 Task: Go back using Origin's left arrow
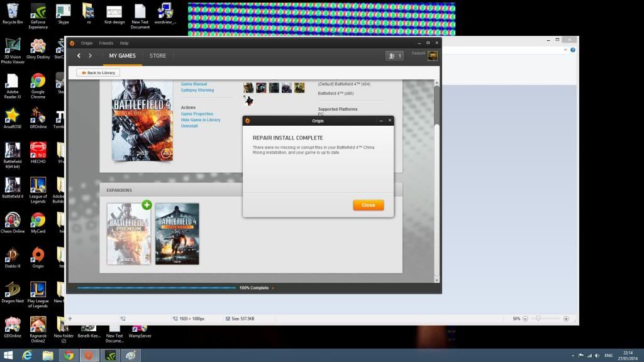[x=79, y=56]
